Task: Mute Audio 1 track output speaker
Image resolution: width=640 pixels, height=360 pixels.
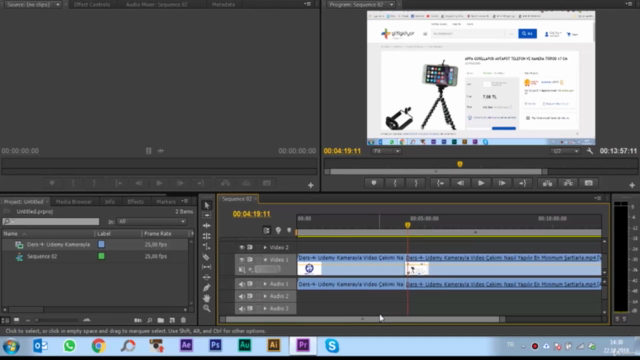Action: [242, 284]
